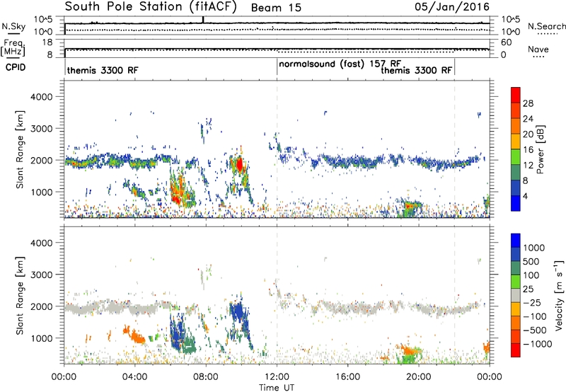This screenshot has height=392, width=566.
Task: Select the "-1000" label on Velocity color bar
Action: click(x=538, y=344)
